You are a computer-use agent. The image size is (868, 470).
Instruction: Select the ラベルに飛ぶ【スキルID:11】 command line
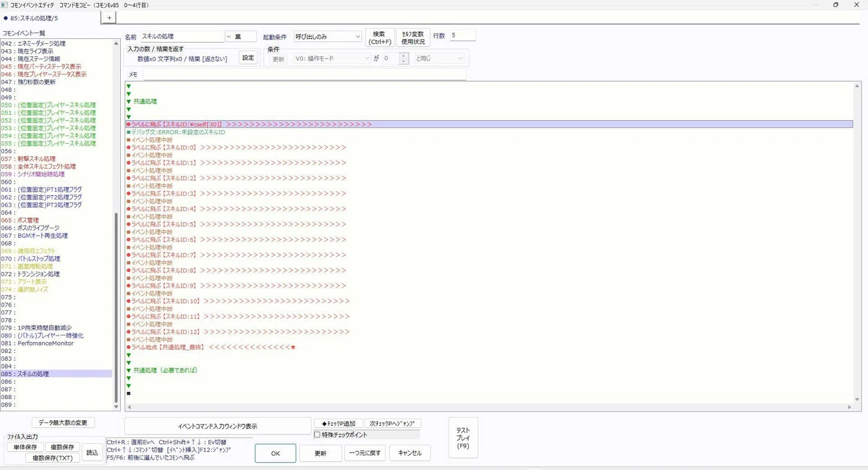(x=238, y=317)
